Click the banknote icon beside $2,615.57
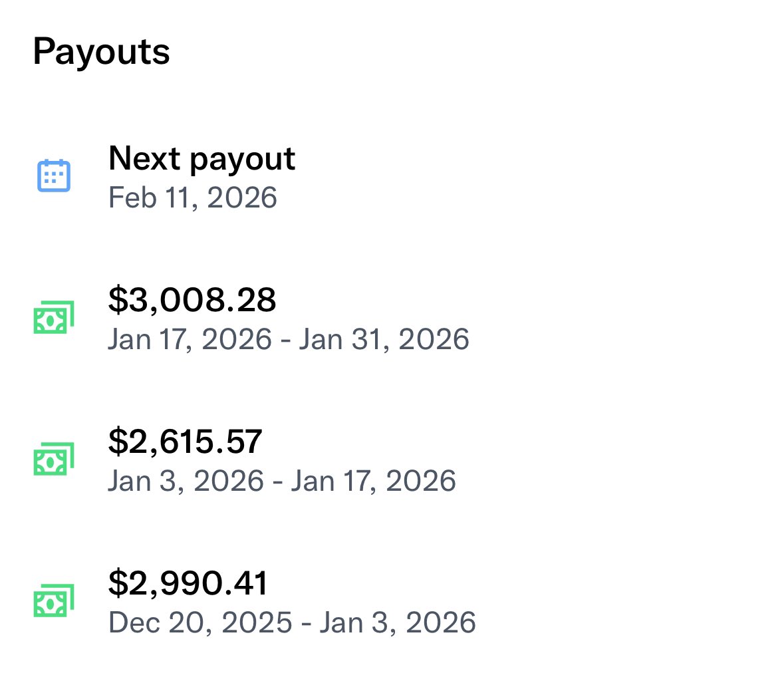The image size is (784, 679). [x=53, y=460]
